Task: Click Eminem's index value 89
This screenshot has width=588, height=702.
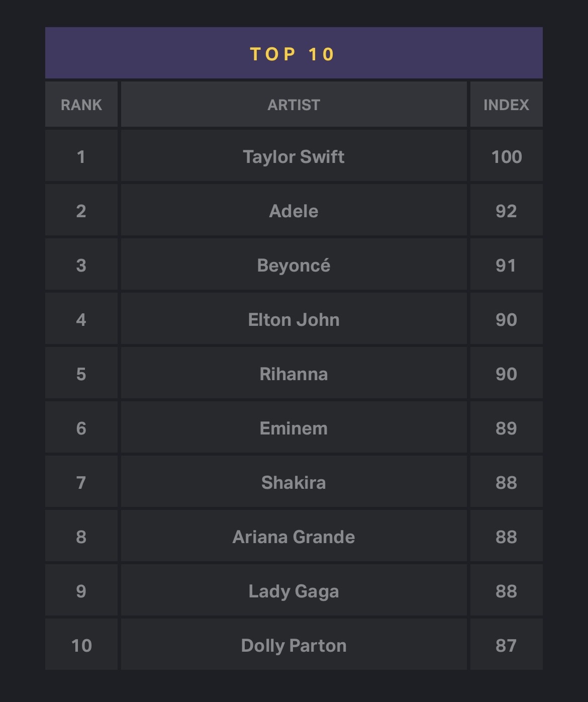Action: 507,428
